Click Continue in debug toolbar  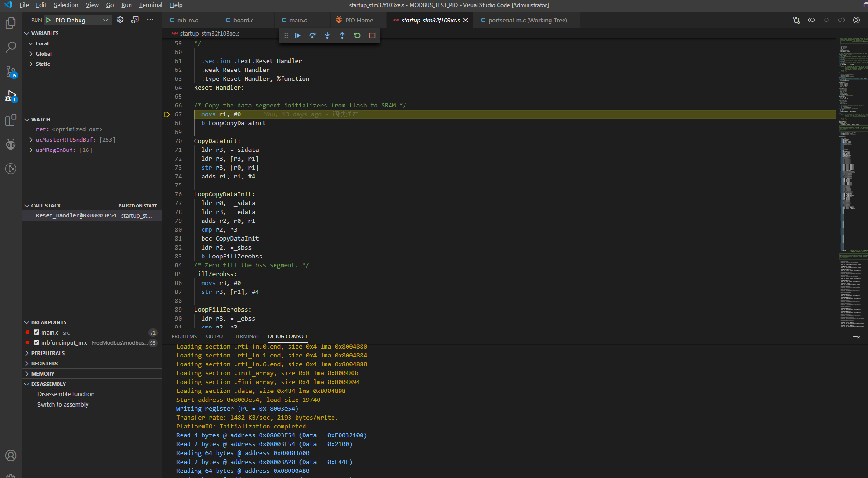pos(297,36)
